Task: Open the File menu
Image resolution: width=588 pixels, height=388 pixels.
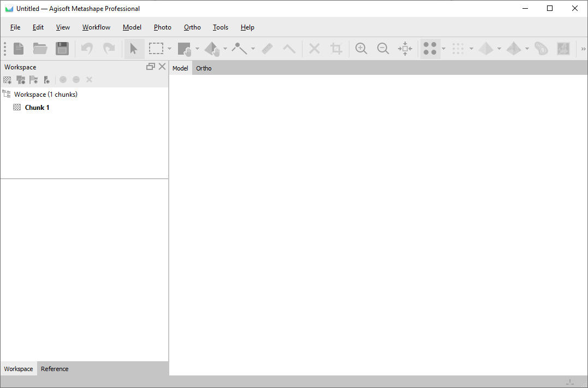Action: [15, 27]
